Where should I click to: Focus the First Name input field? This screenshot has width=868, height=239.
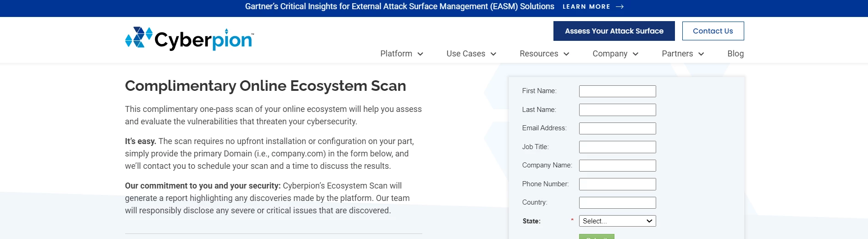click(617, 91)
